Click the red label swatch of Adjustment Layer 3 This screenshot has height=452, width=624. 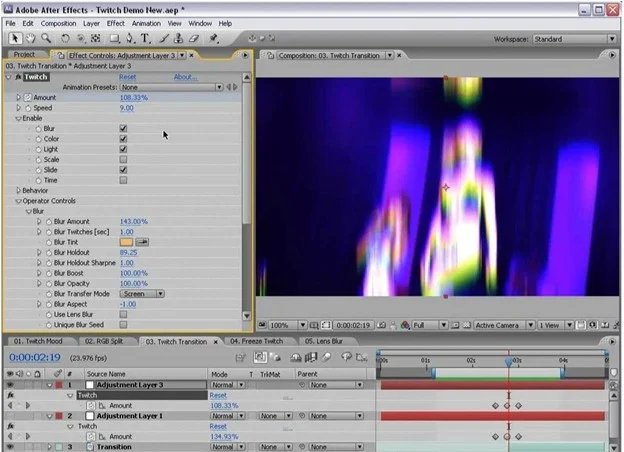pyautogui.click(x=59, y=385)
